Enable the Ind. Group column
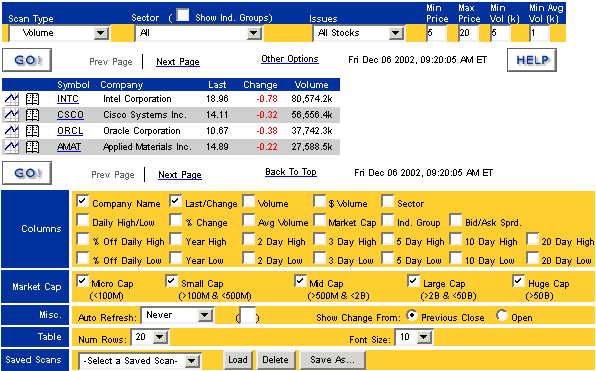 pyautogui.click(x=388, y=220)
